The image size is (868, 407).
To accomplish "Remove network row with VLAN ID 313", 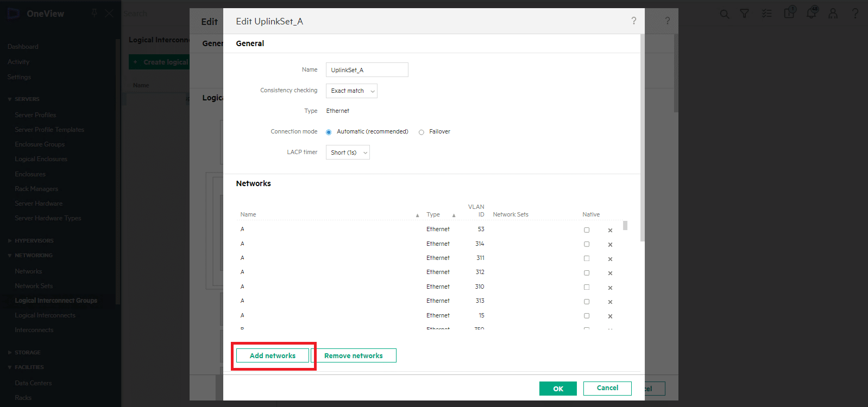I will pyautogui.click(x=610, y=302).
